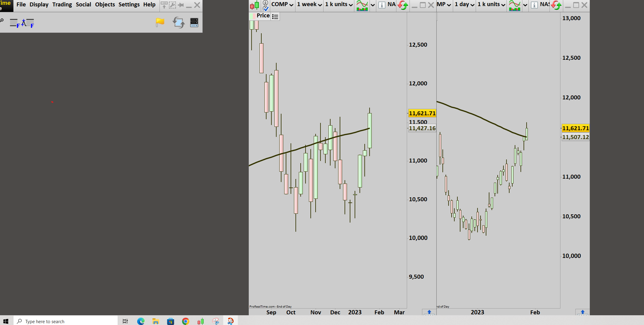Click the blue window sync arrows icon

pos(179,23)
